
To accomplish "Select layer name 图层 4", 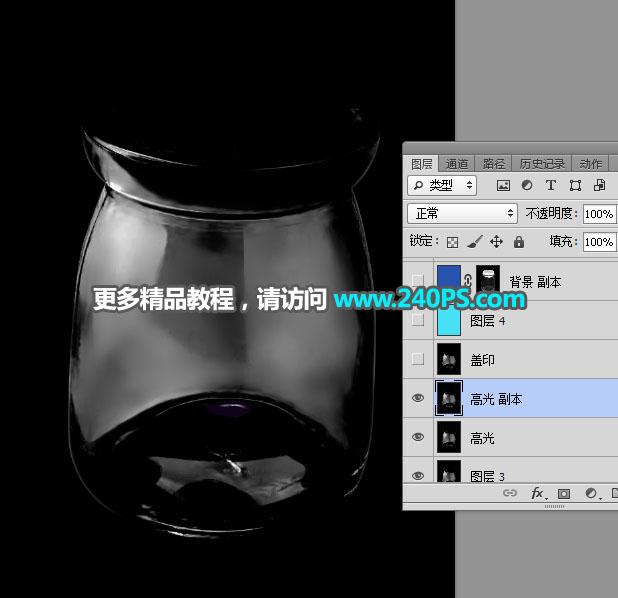I will (488, 321).
